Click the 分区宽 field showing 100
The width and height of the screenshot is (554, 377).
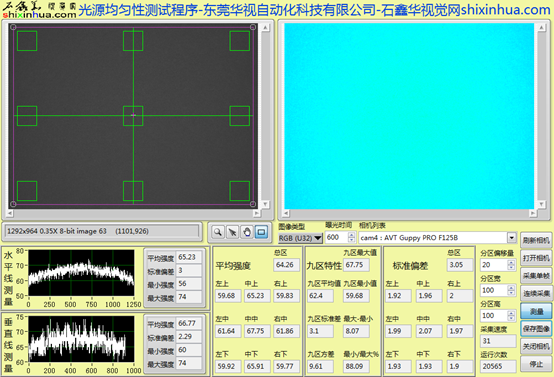pyautogui.click(x=494, y=290)
